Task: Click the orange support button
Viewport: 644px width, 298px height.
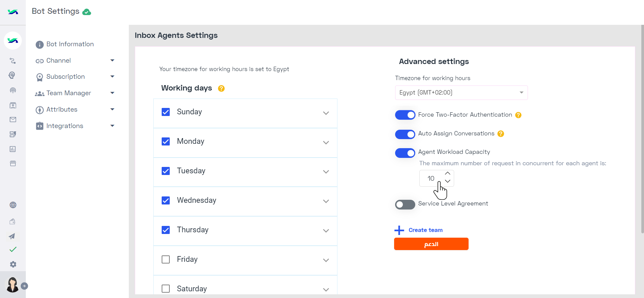Action: pos(431,244)
